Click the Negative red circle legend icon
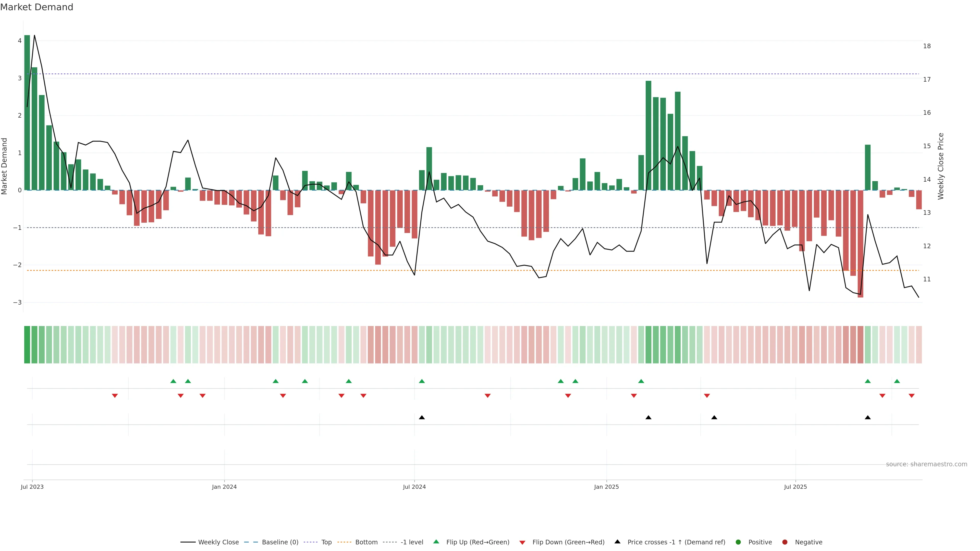The width and height of the screenshot is (980, 551). (x=785, y=542)
